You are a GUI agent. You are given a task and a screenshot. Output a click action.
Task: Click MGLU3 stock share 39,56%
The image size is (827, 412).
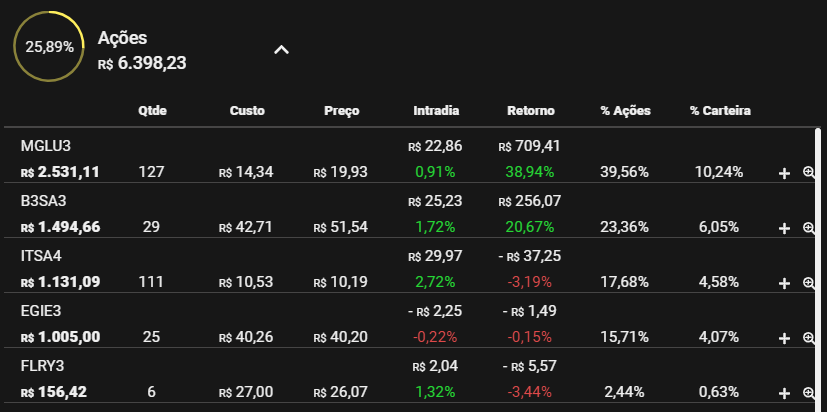click(x=624, y=172)
